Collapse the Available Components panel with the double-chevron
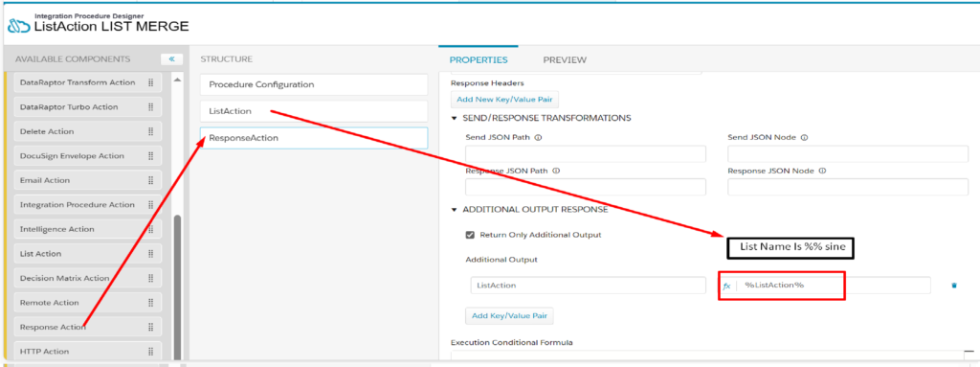 point(172,59)
